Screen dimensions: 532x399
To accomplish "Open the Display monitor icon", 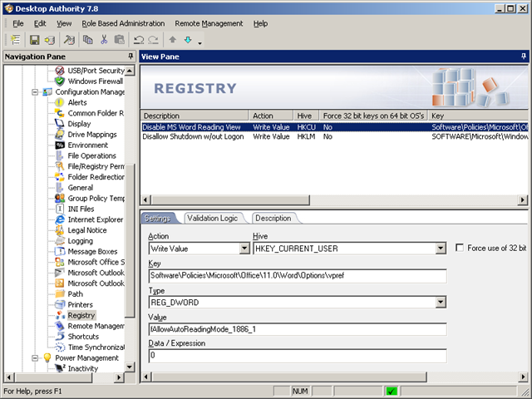I will pos(59,124).
